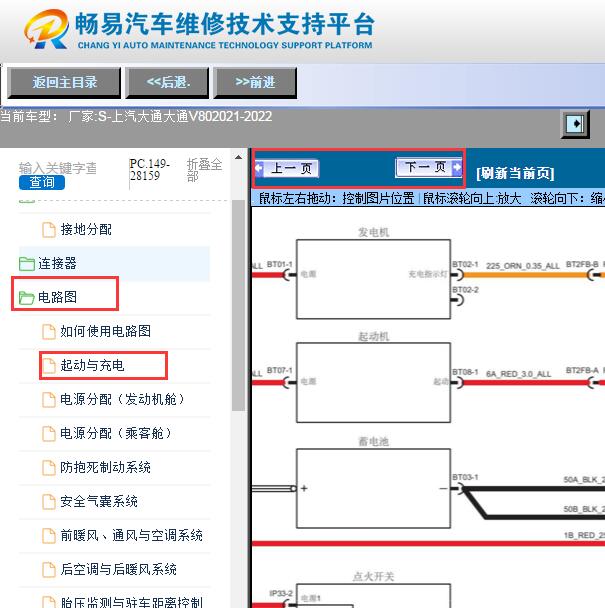Collapse all via 折叠全部 link
Viewport: 605px width, 608px height.
point(204,170)
